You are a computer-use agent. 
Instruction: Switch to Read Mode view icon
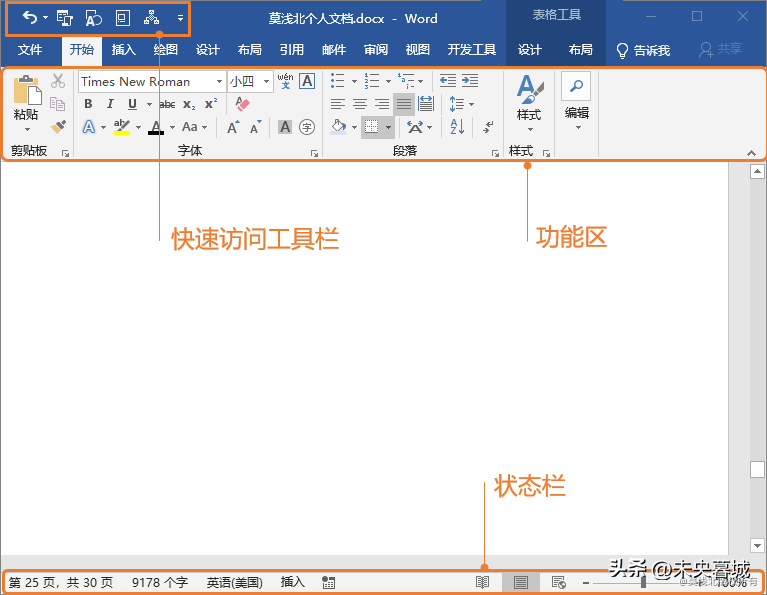[x=482, y=582]
